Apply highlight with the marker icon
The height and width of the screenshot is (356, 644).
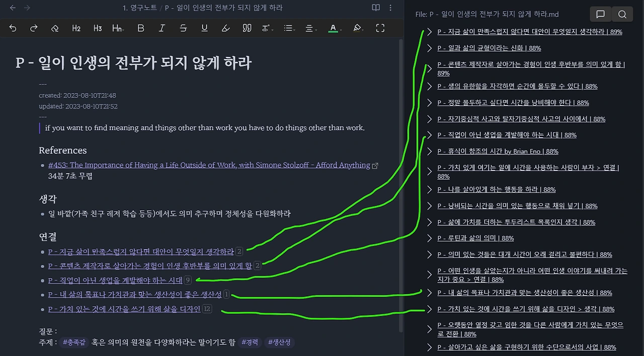(226, 28)
